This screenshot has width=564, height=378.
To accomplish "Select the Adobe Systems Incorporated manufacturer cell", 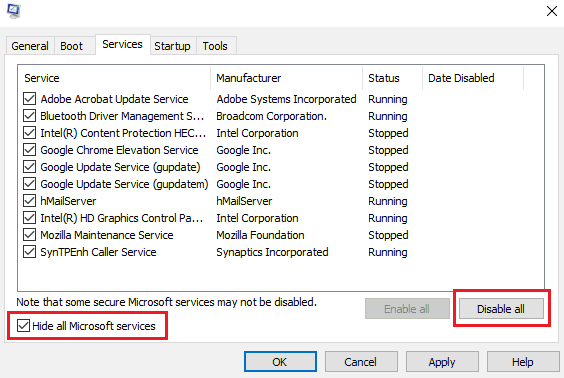I will tap(286, 99).
